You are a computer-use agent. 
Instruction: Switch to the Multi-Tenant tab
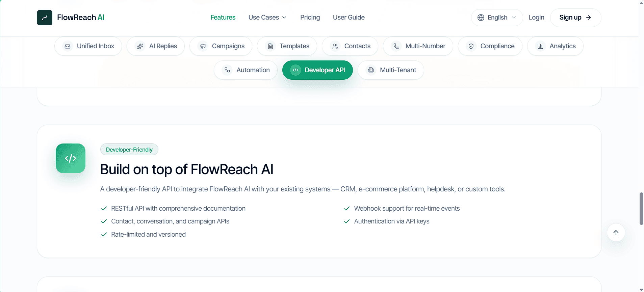(x=391, y=70)
